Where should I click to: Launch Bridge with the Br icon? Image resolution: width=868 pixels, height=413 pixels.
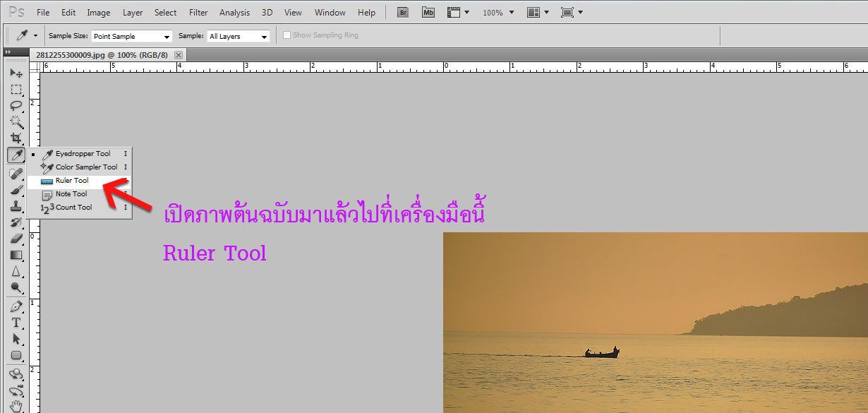click(404, 12)
